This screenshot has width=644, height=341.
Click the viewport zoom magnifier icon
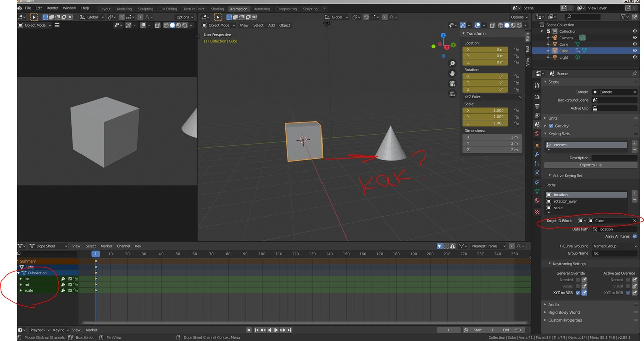pyautogui.click(x=452, y=63)
